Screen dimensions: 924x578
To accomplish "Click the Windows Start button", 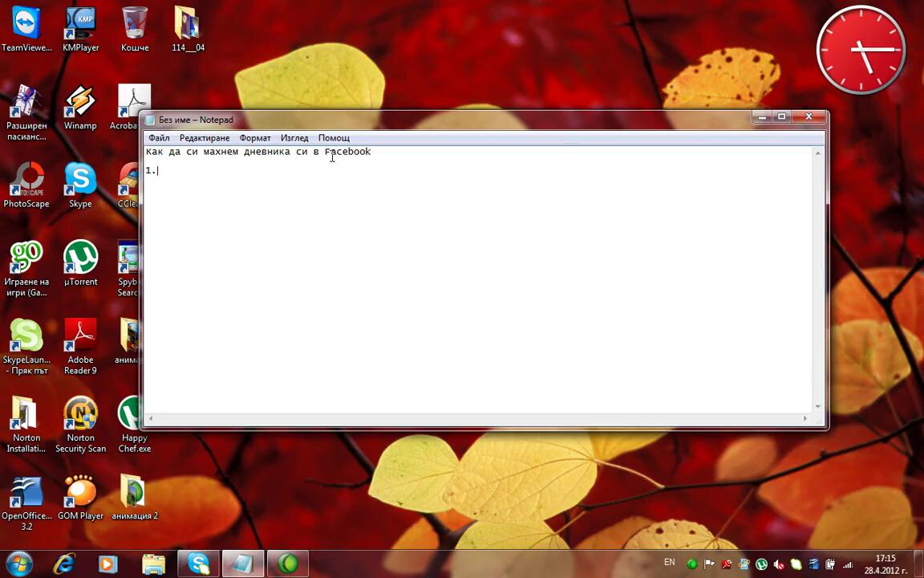I will tap(18, 564).
